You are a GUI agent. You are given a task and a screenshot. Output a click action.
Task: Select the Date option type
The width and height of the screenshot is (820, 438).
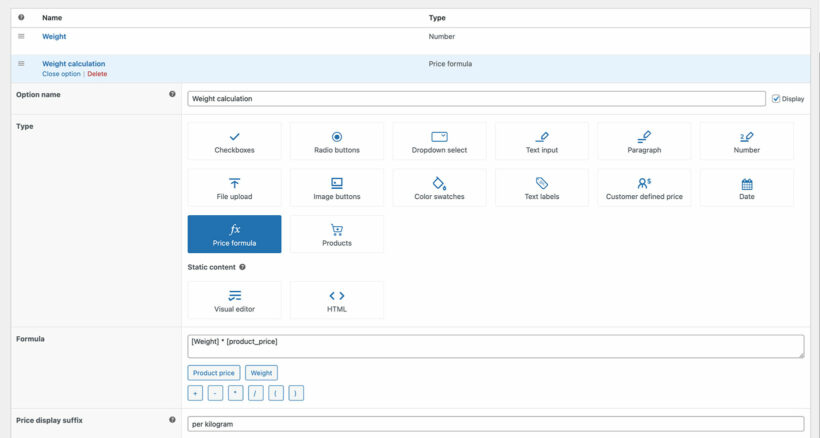pos(746,188)
